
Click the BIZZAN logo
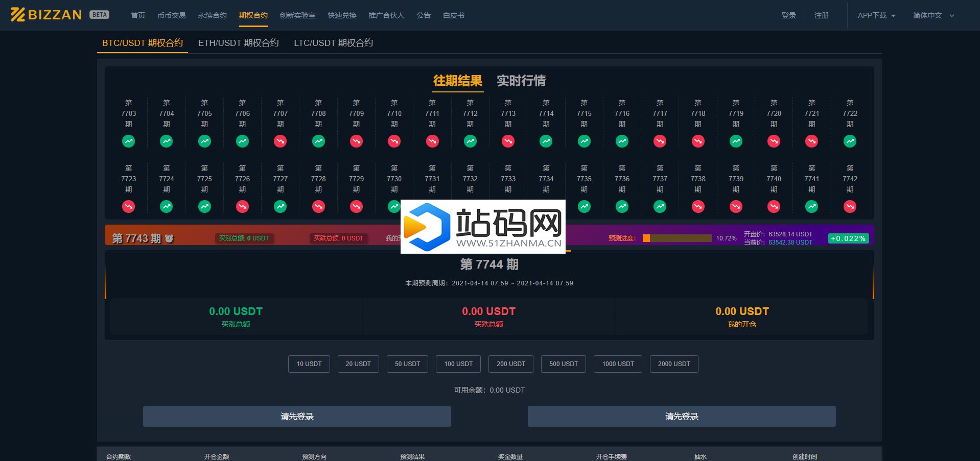[46, 15]
